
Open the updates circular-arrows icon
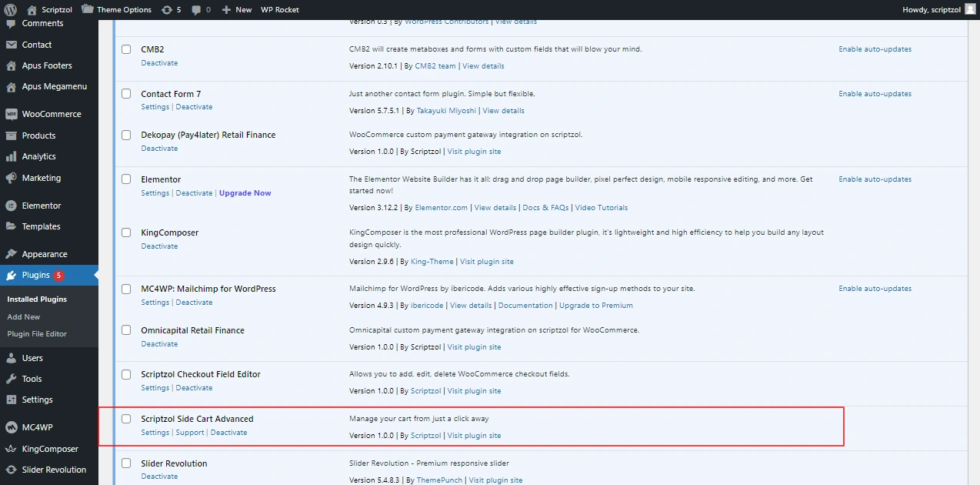point(167,9)
